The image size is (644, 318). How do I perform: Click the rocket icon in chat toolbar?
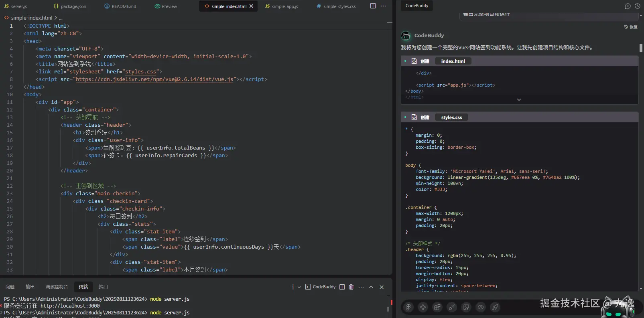tap(495, 307)
